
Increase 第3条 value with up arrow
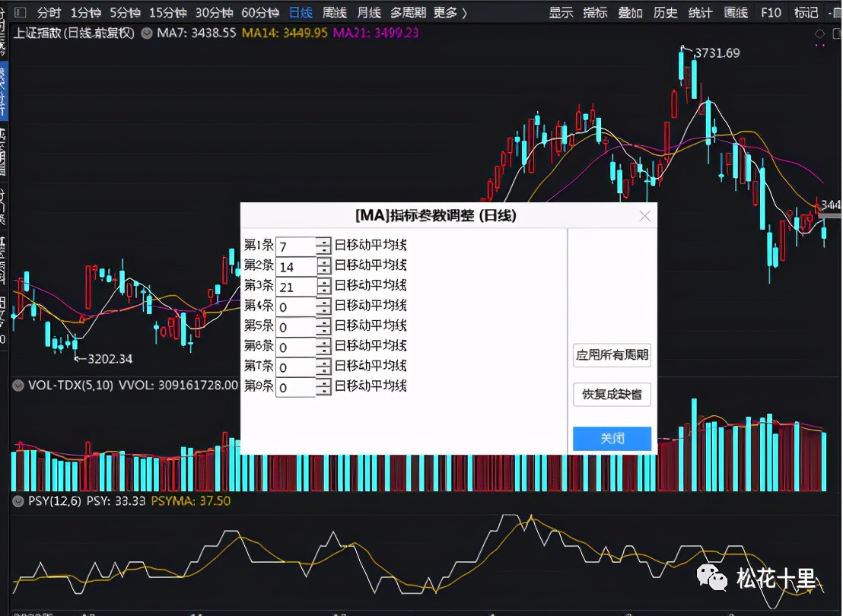[323, 282]
